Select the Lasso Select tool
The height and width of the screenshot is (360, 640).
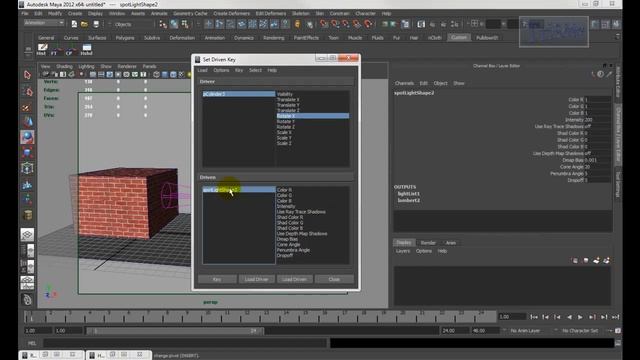[27, 91]
